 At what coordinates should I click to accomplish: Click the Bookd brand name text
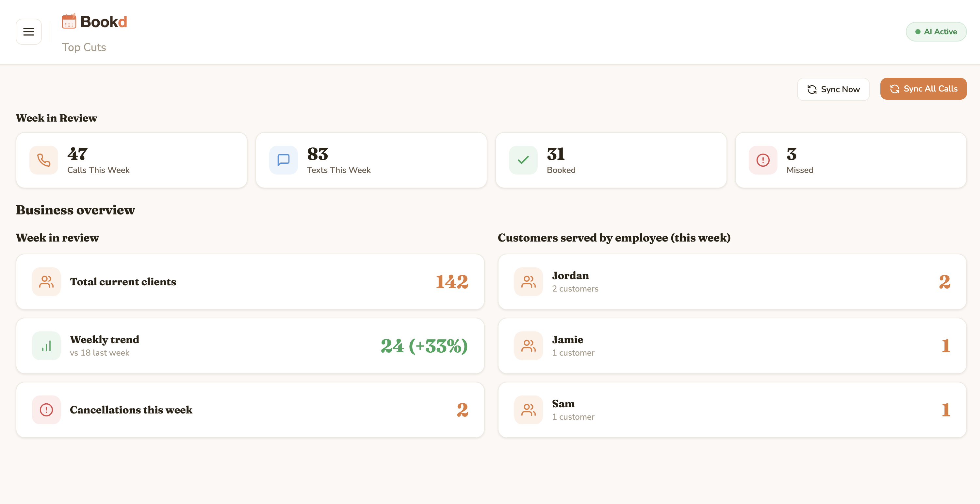pos(104,22)
